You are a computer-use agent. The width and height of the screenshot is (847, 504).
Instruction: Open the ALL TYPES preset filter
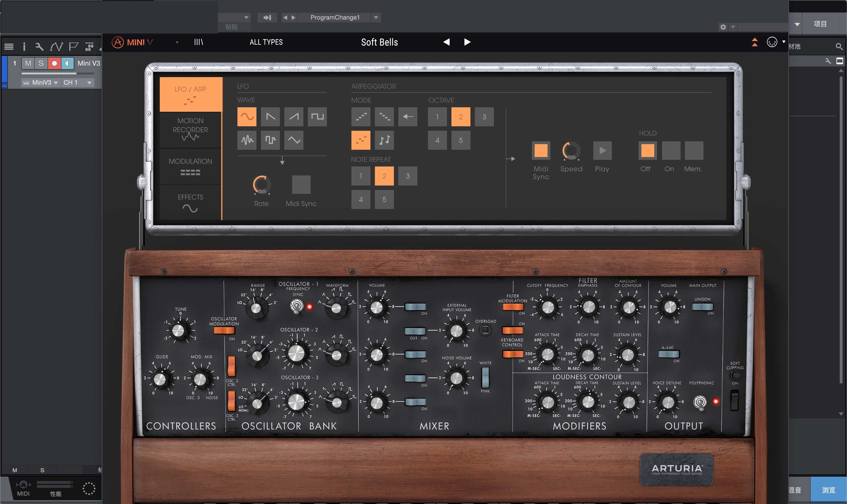pyautogui.click(x=266, y=42)
